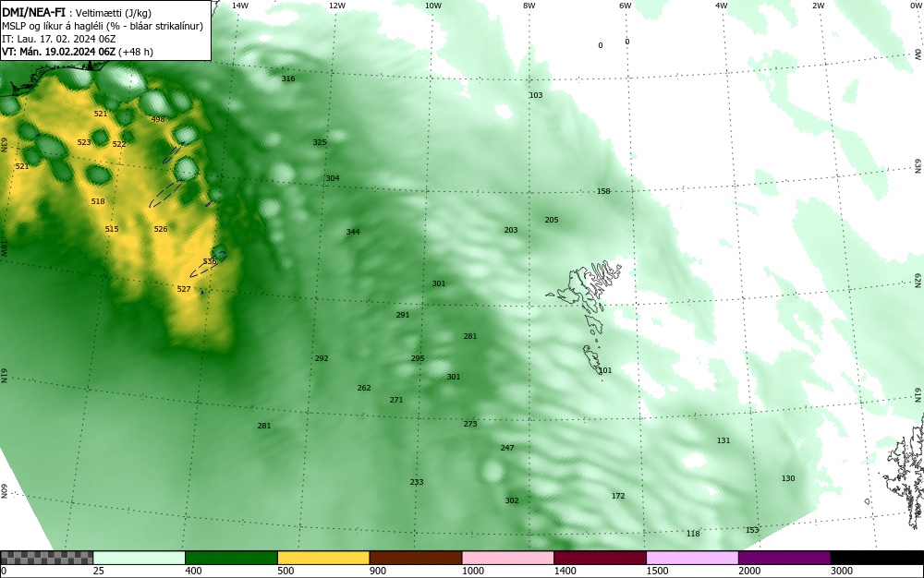Click the 62N latitude label
Viewport: 924px width, 578px height.
[918, 281]
